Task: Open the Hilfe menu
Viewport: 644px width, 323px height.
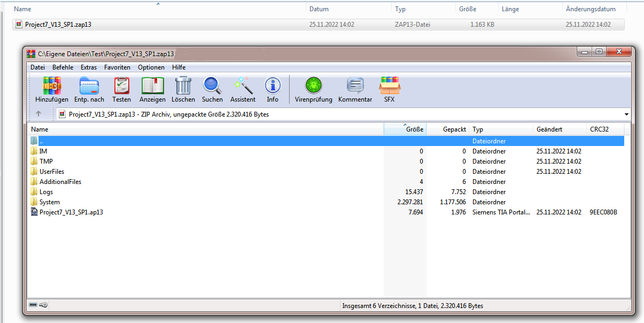Action: tap(179, 67)
